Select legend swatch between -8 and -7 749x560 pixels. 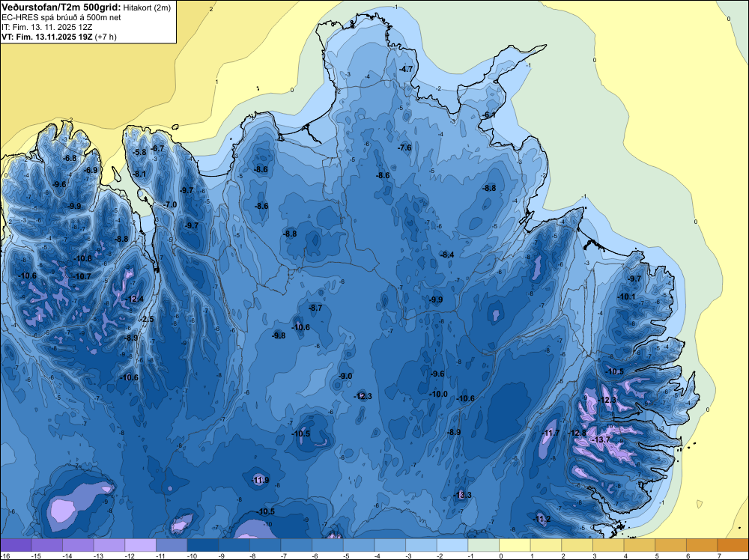point(265,545)
